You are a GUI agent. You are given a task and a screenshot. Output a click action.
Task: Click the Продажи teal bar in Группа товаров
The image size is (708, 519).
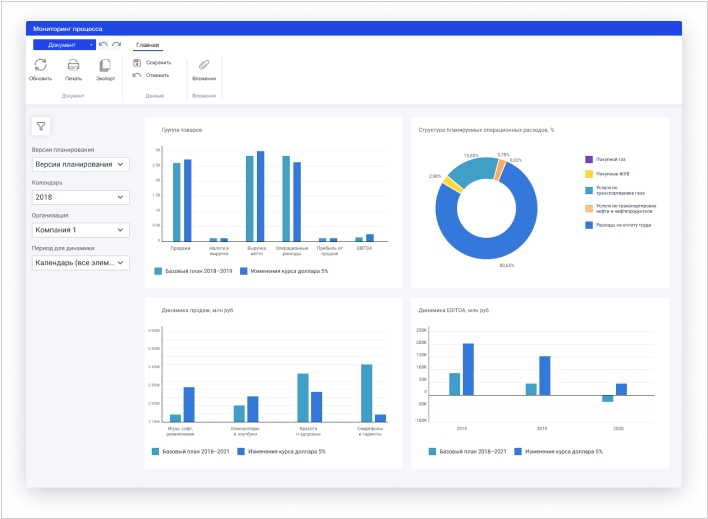click(x=177, y=202)
